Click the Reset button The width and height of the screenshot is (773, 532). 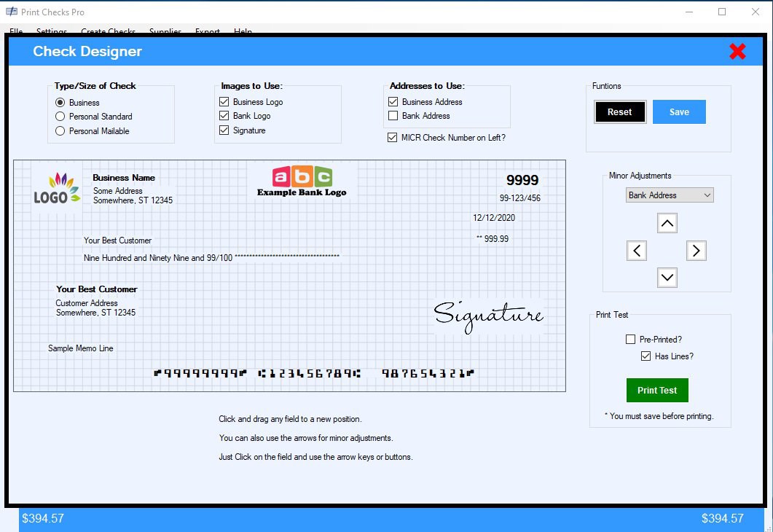click(619, 112)
